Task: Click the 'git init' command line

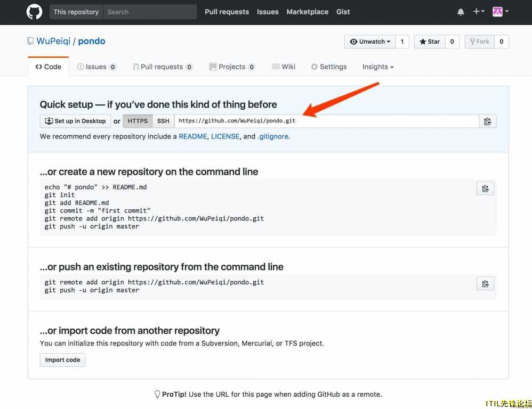Action: (60, 195)
